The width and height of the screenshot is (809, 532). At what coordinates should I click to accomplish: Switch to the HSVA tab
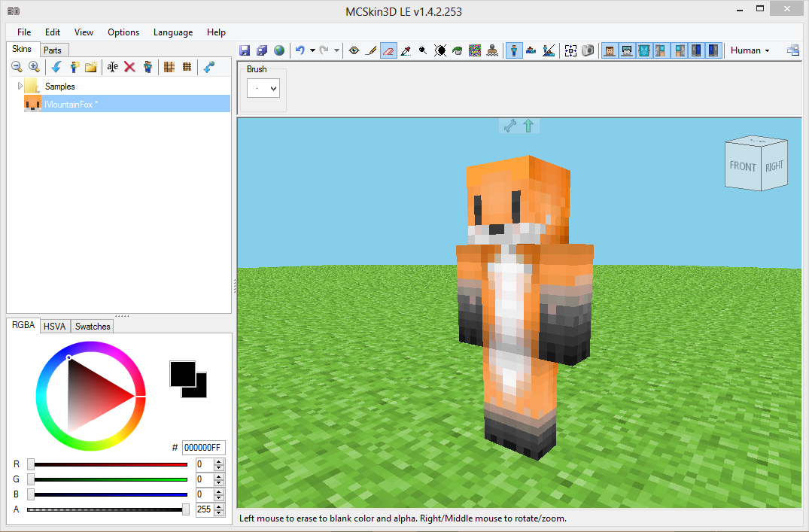54,326
